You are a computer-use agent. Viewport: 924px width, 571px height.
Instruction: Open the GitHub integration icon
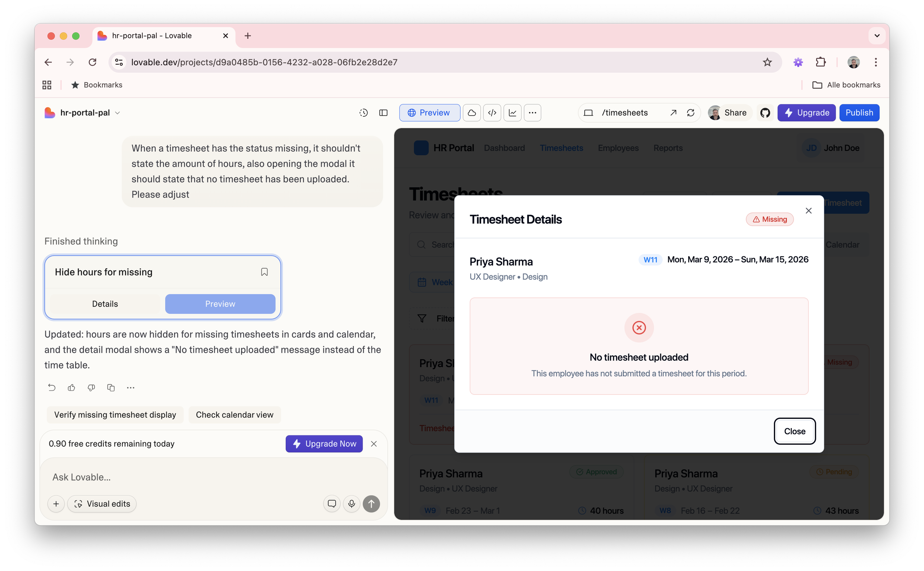[765, 113]
